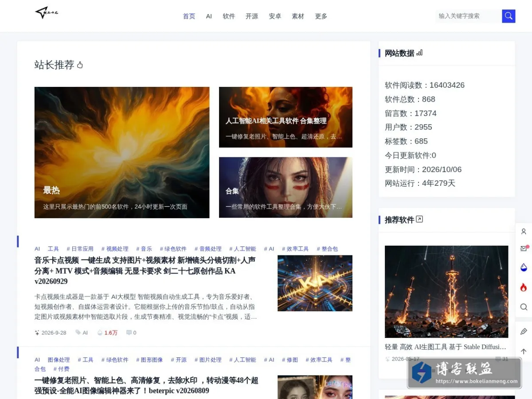Go to the 首页 navigation item
Viewport: 532px width, 399px height.
[189, 16]
